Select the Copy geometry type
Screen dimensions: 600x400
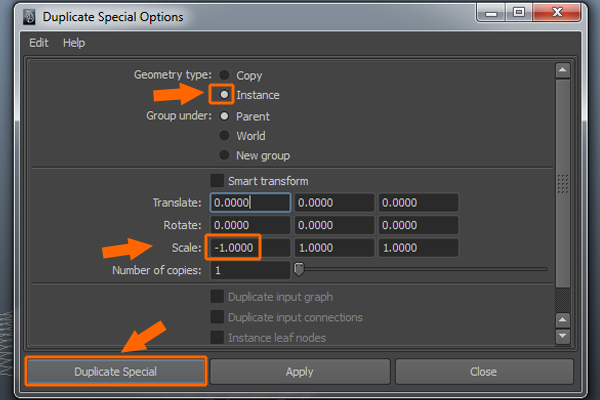224,75
